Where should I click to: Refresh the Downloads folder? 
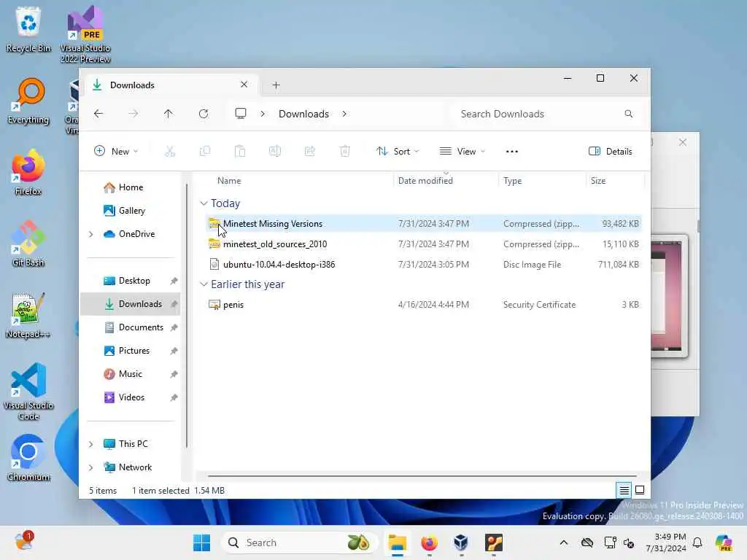coord(204,114)
